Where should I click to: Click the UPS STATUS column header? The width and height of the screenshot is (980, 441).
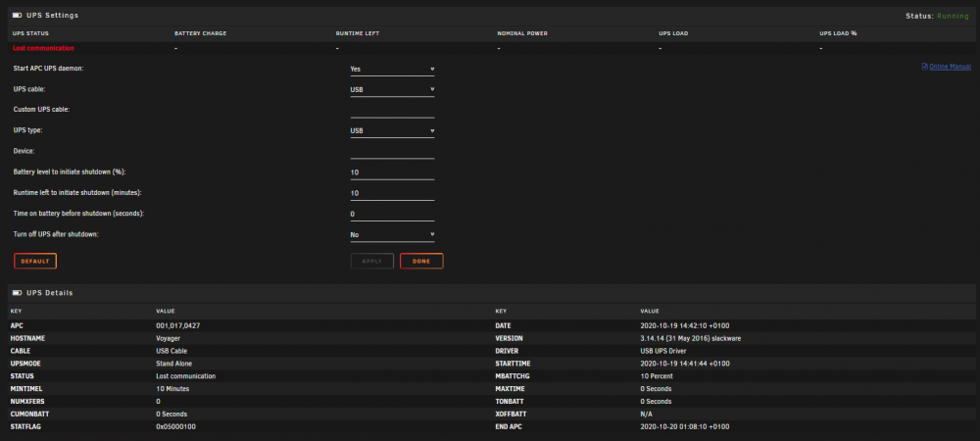click(x=30, y=33)
